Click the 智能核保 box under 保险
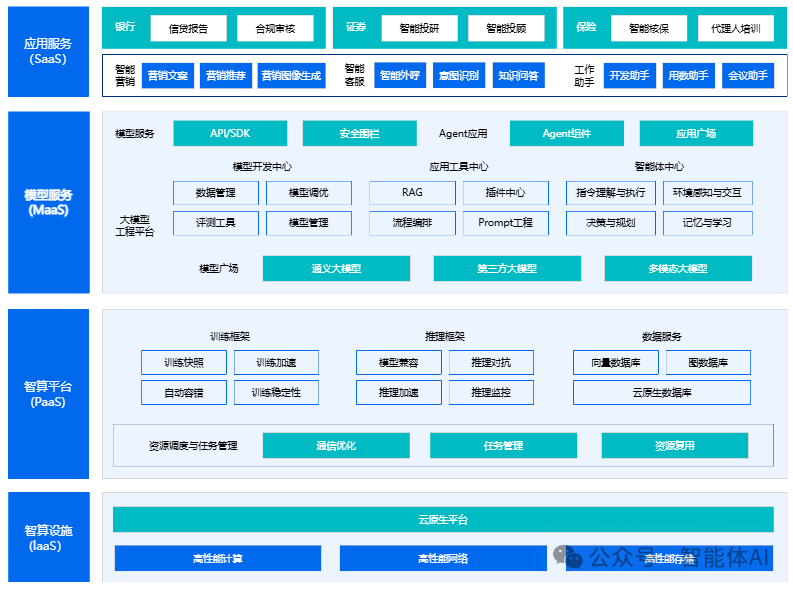This screenshot has width=793, height=589. click(649, 28)
